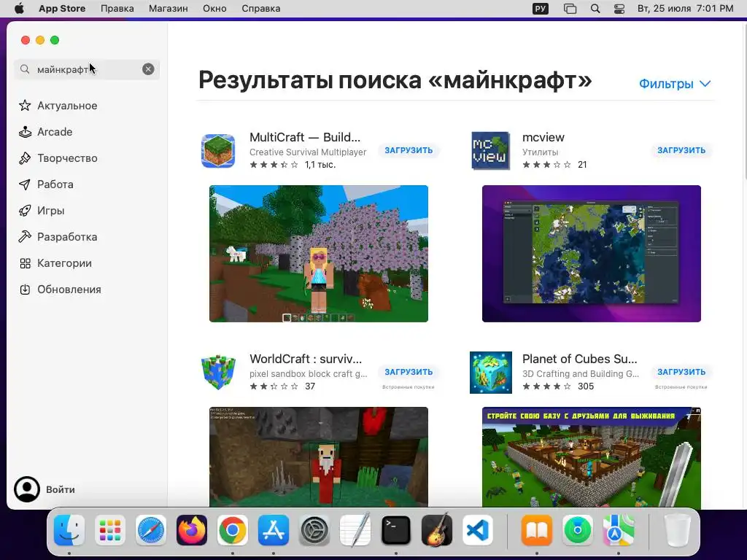This screenshot has width=747, height=560.
Task: Click the майнкрафт search input field
Action: 87,69
